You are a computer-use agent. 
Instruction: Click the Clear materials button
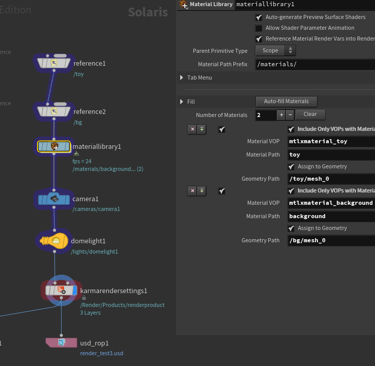(x=310, y=114)
